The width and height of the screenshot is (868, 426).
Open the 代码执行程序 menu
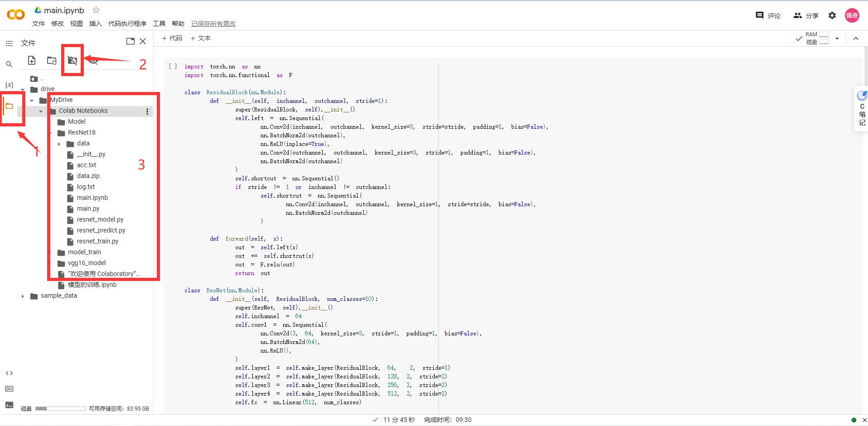(127, 24)
